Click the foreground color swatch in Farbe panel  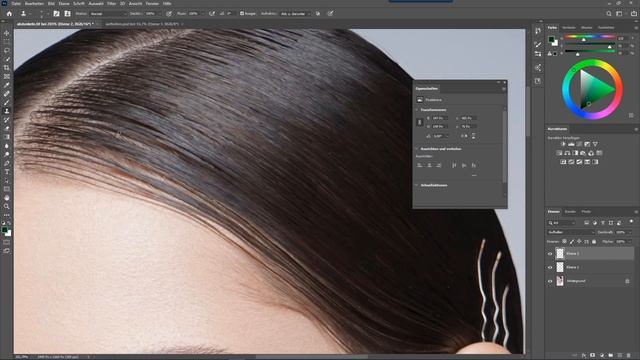551,39
